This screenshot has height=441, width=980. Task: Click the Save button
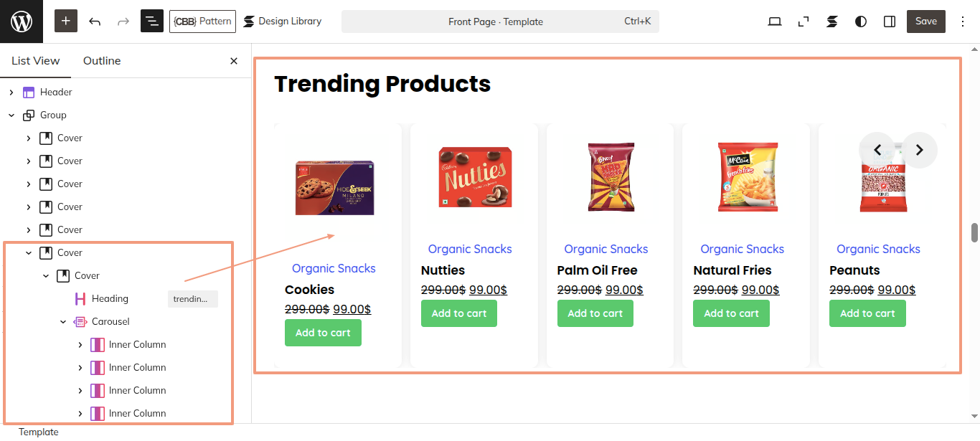click(926, 22)
